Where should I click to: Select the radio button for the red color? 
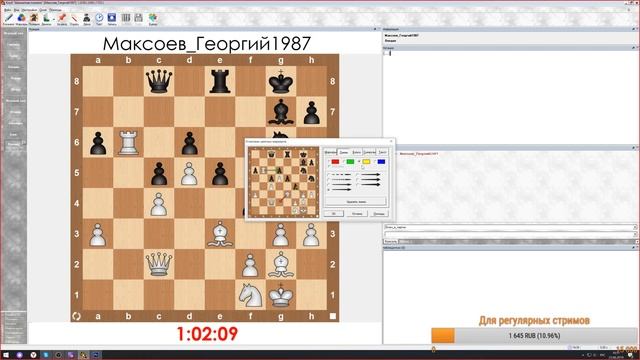coord(329,161)
